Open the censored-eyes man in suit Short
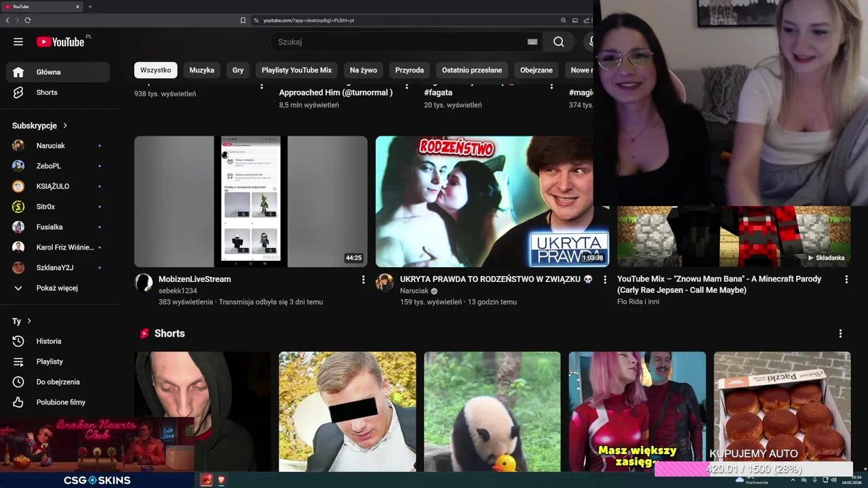868x488 pixels. tap(347, 411)
